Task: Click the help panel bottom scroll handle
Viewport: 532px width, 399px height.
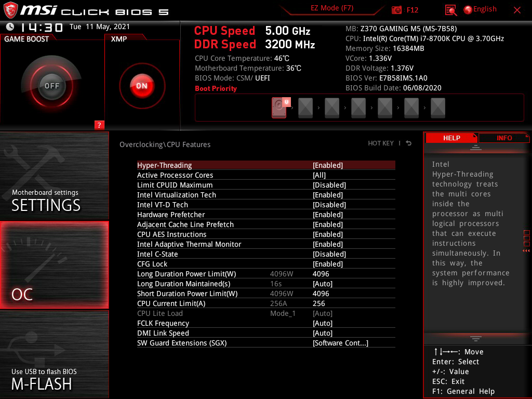Action: [x=476, y=339]
